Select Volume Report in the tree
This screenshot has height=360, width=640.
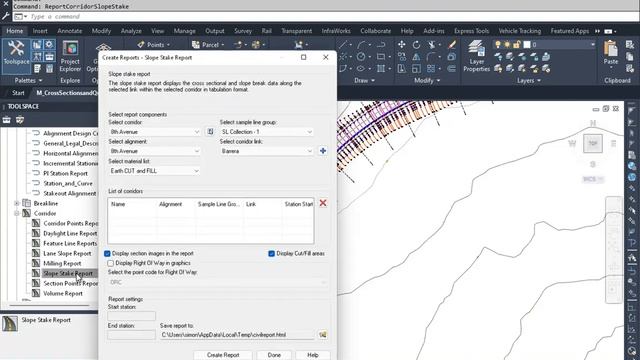pyautogui.click(x=63, y=293)
